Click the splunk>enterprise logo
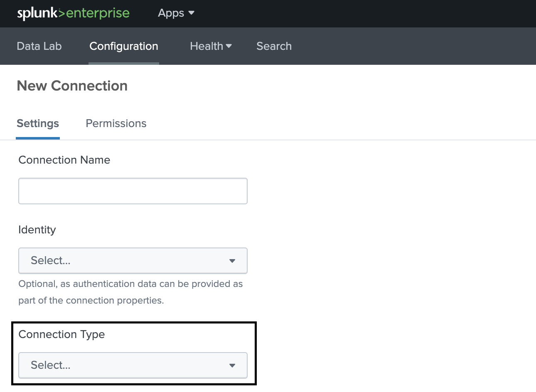Screen dimensions: 536x392 pos(73,13)
